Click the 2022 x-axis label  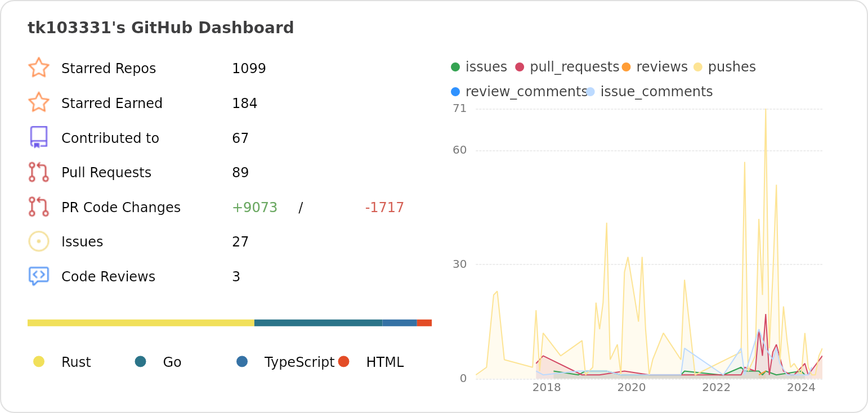click(x=717, y=387)
